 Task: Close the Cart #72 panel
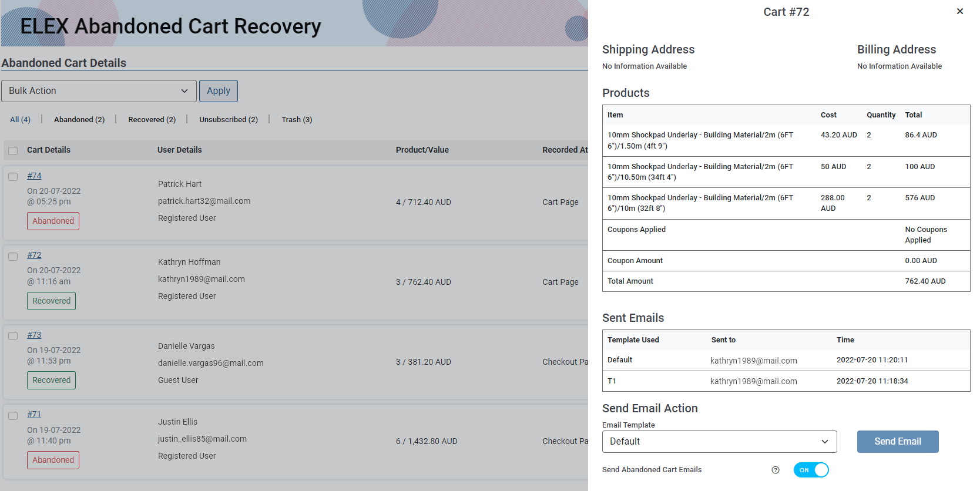[960, 11]
